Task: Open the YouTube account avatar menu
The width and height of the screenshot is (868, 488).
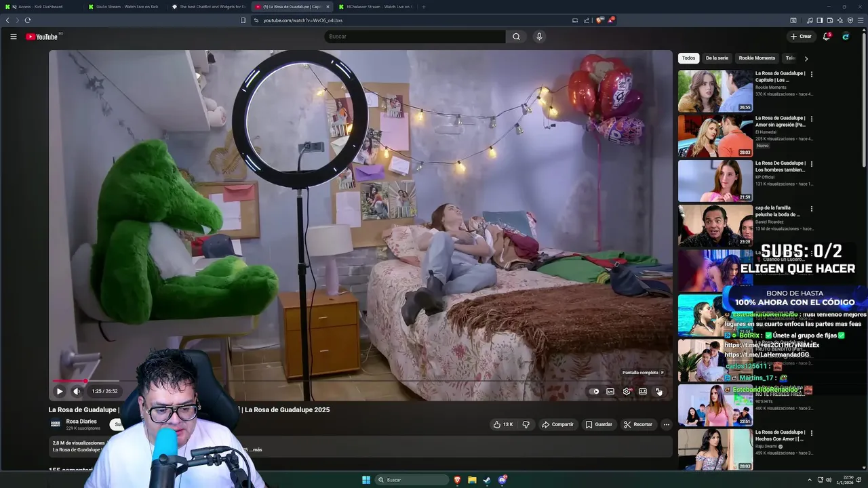Action: pos(846,37)
